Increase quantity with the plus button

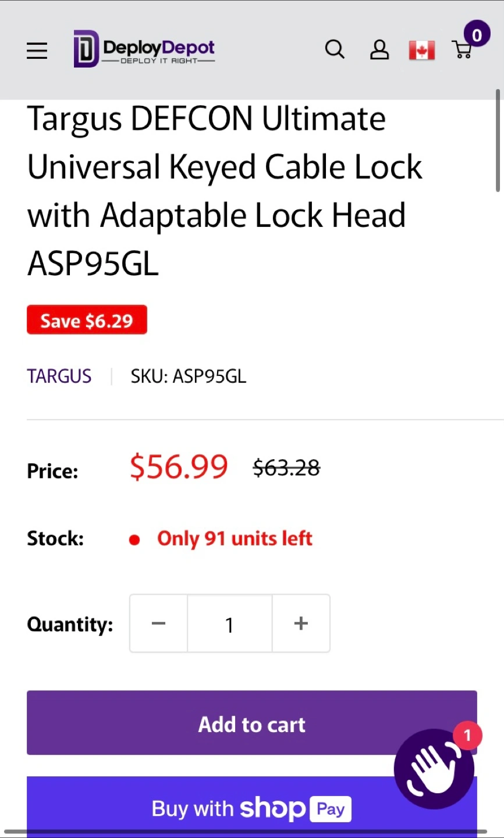coord(301,624)
